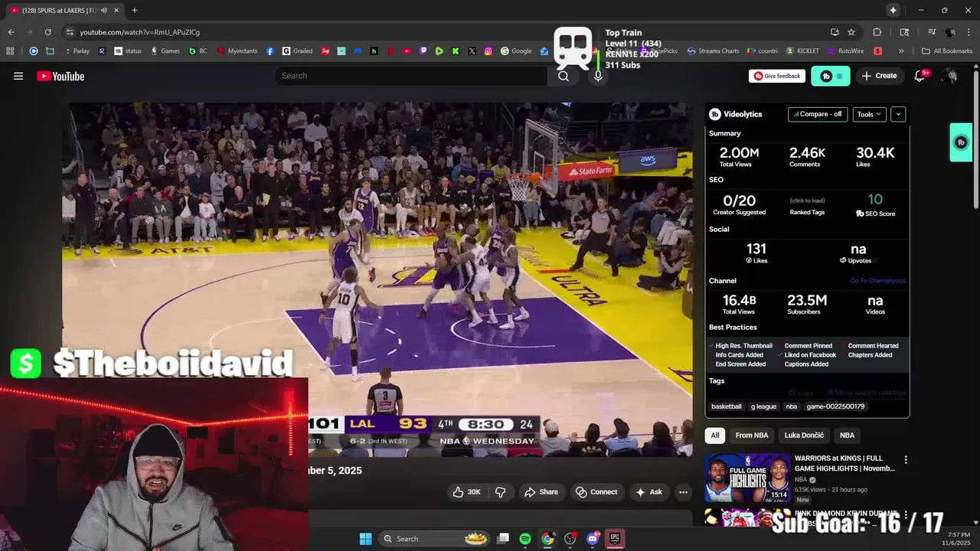
Task: Show more bookmarks with the overflow chevron
Action: 901,51
